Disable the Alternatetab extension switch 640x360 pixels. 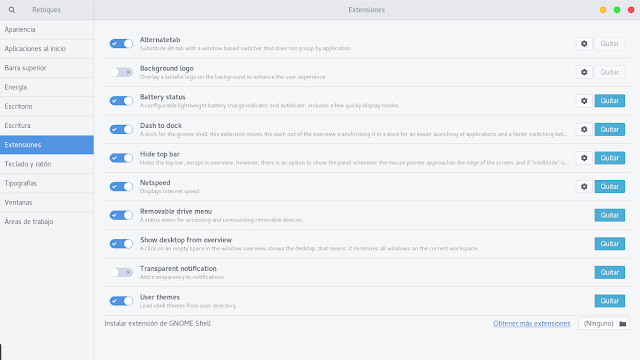pos(121,44)
